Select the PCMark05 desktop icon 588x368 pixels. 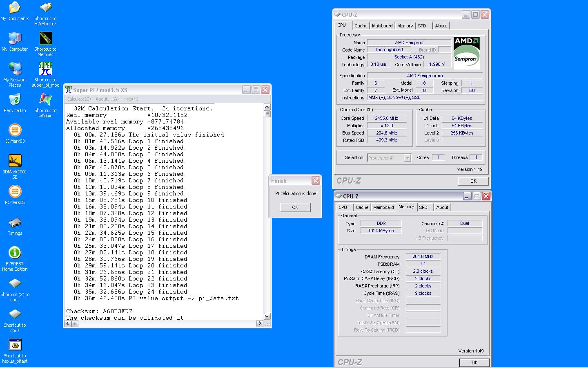15,195
